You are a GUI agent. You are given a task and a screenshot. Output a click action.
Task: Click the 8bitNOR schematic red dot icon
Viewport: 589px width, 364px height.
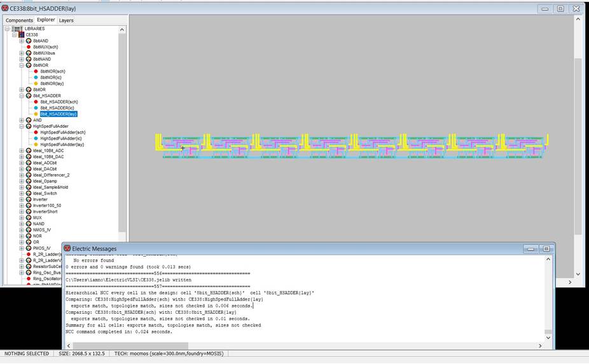(x=36, y=71)
